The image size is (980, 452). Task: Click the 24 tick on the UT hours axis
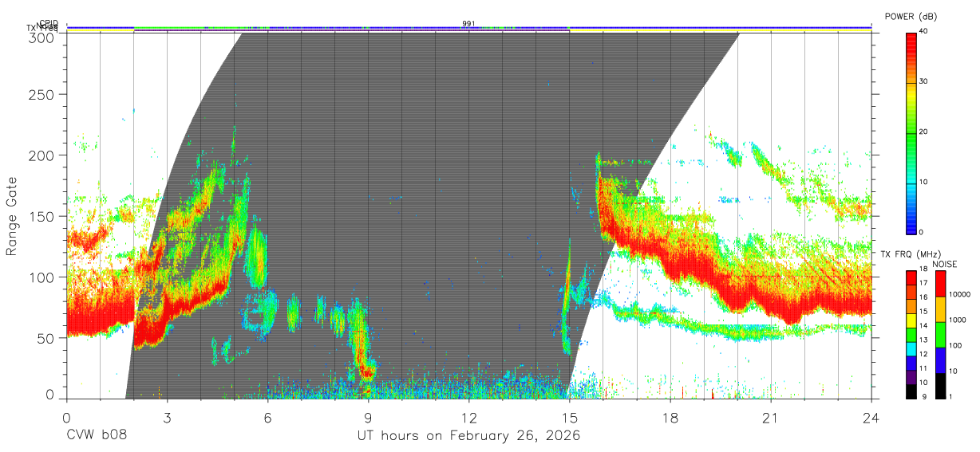(871, 417)
